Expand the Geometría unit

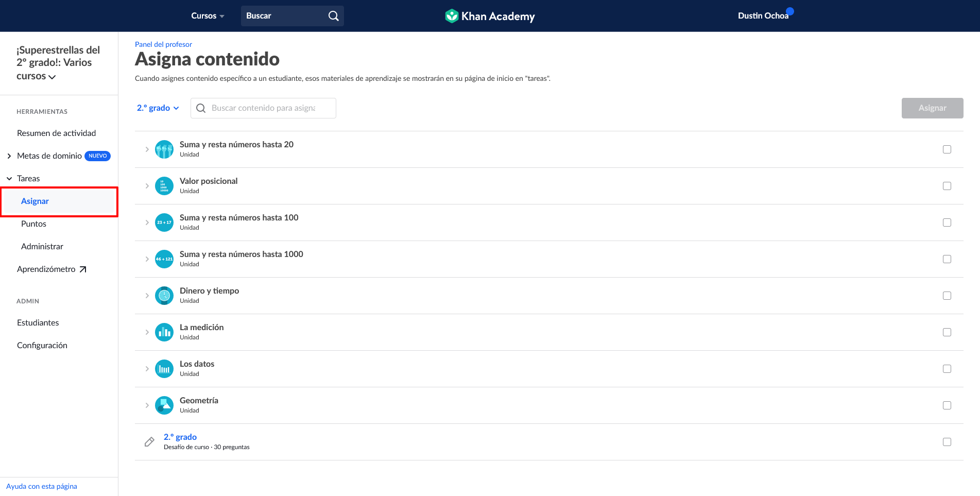click(x=147, y=405)
